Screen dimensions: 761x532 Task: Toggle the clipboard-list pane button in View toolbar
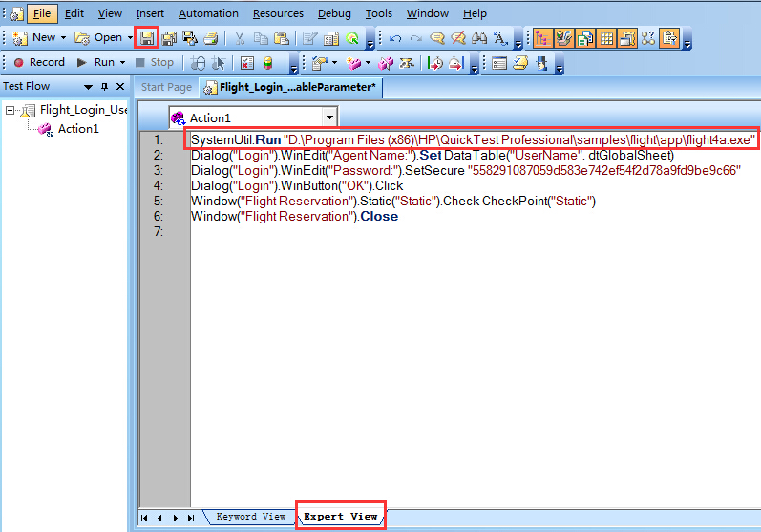669,38
